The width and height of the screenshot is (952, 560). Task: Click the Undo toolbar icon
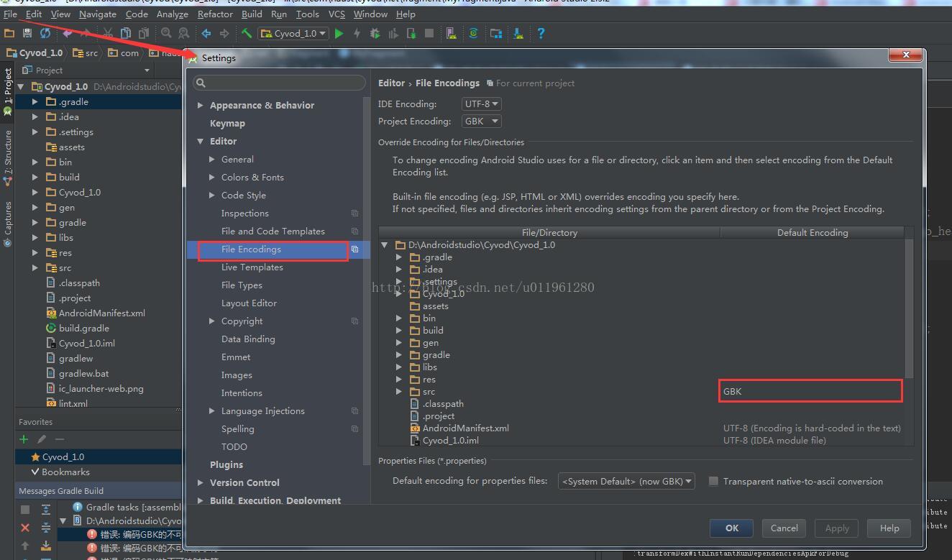click(68, 33)
